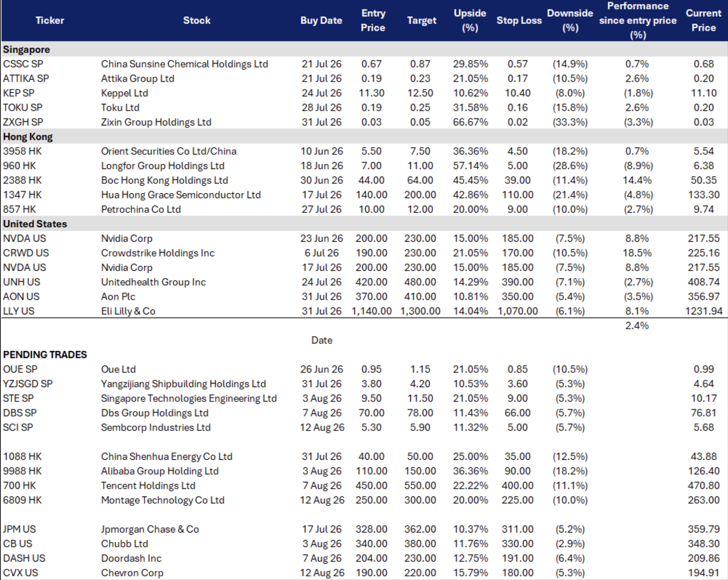Select Nvidia Corp bought 23 Jun 26

(127, 238)
